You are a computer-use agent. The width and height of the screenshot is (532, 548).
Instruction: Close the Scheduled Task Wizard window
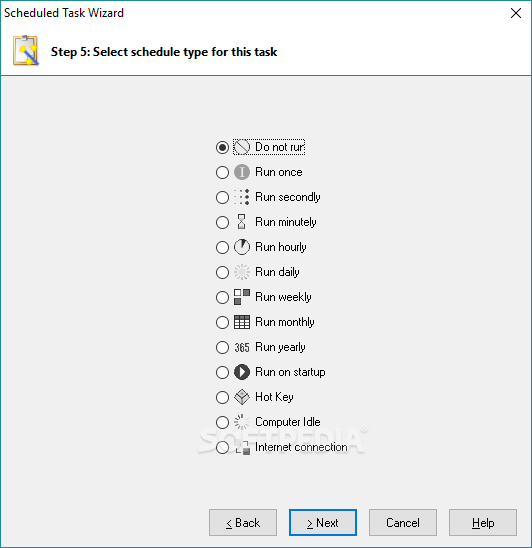click(516, 13)
